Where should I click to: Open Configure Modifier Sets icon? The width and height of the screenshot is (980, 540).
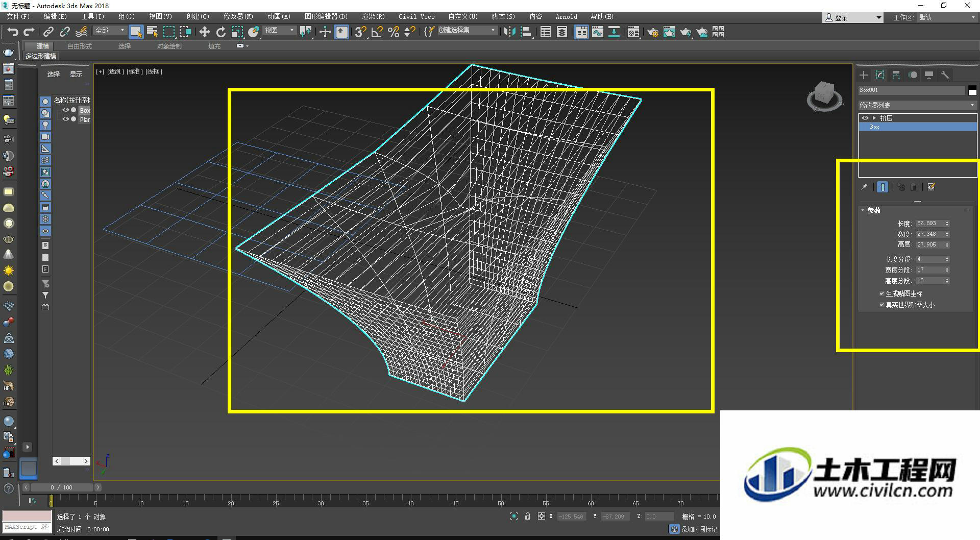(x=932, y=187)
